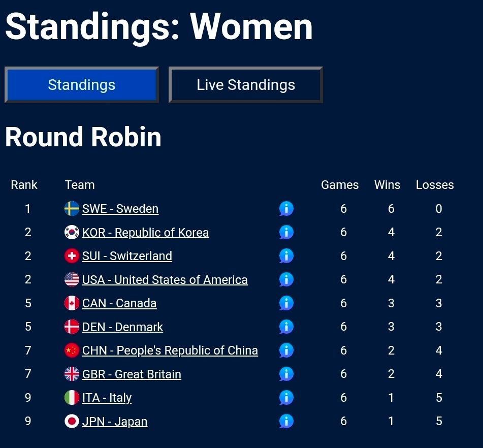
Task: Click info icon in Canada row
Action: pos(286,303)
